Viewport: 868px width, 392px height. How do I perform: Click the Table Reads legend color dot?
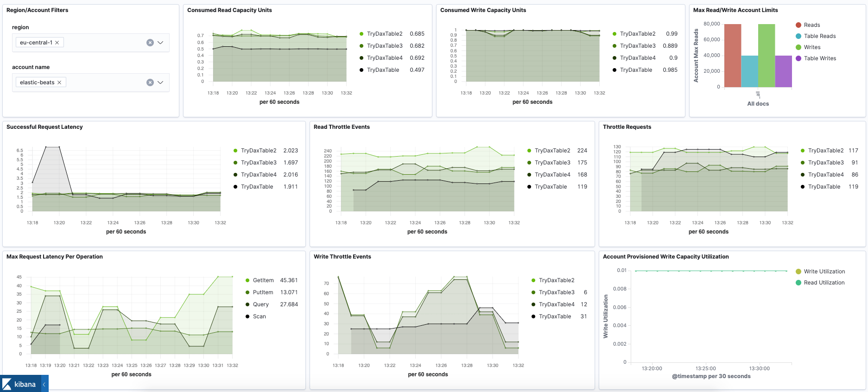tap(798, 36)
